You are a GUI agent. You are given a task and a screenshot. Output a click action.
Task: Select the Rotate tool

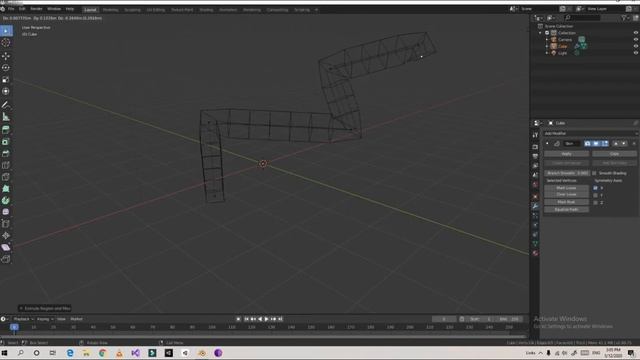coord(6,67)
